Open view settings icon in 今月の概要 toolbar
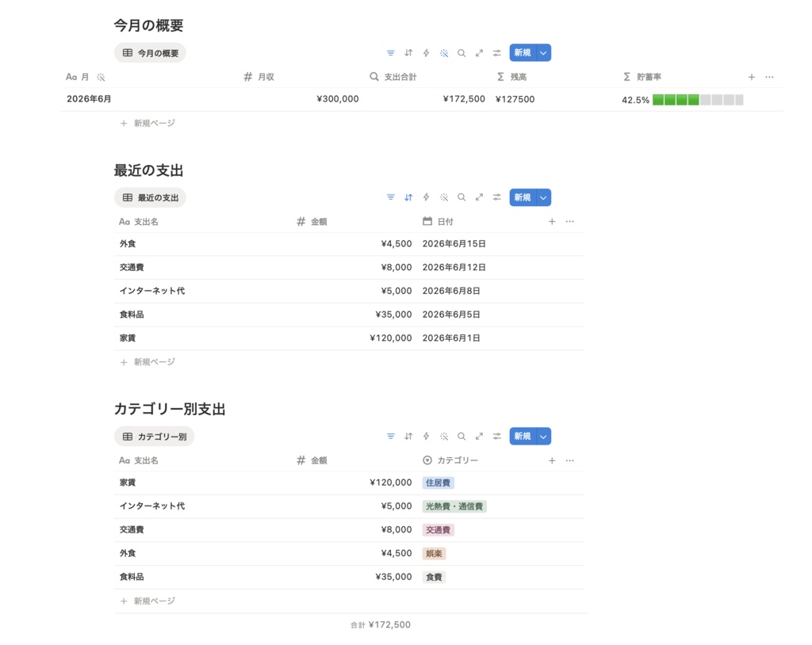812x645 pixels. pos(496,53)
